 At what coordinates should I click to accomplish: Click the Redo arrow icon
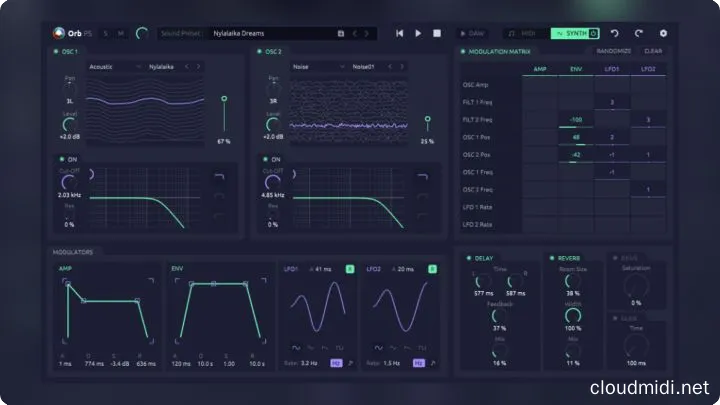[638, 33]
